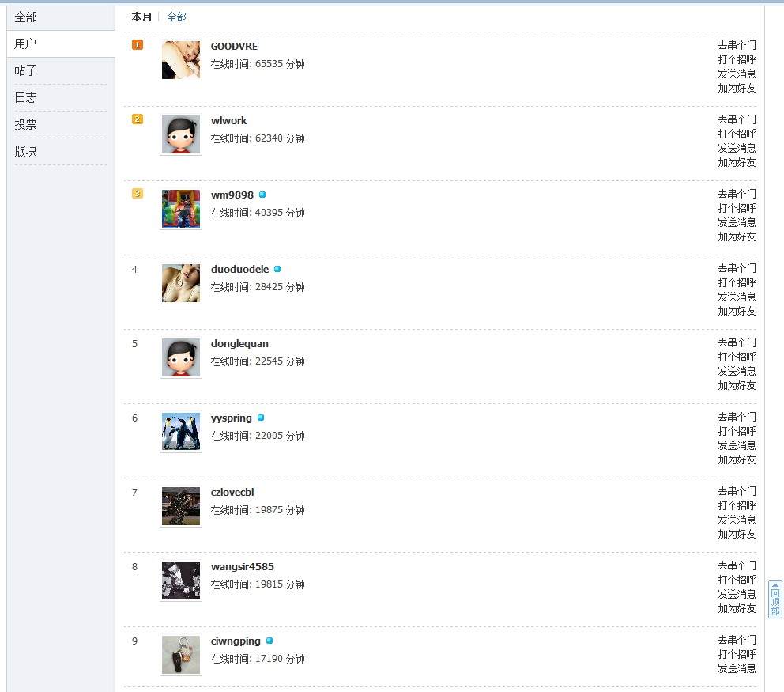Open yyspring's penguin avatar
This screenshot has width=784, height=692.
pos(181,432)
